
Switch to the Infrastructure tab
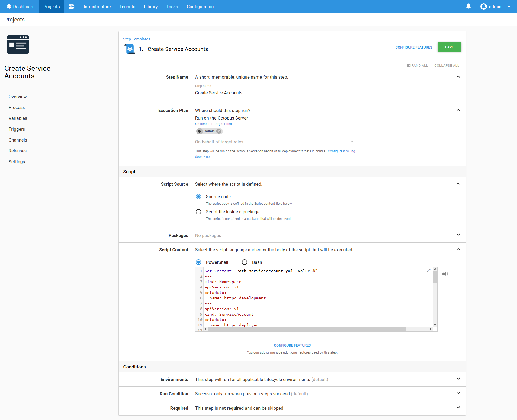[97, 7]
